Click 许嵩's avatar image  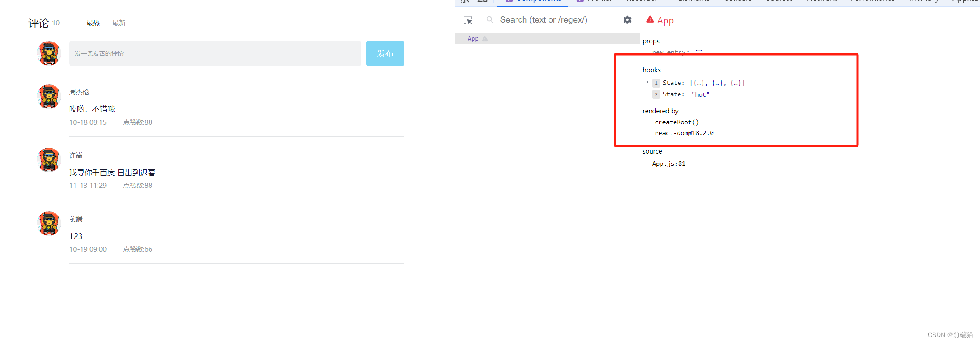(49, 160)
